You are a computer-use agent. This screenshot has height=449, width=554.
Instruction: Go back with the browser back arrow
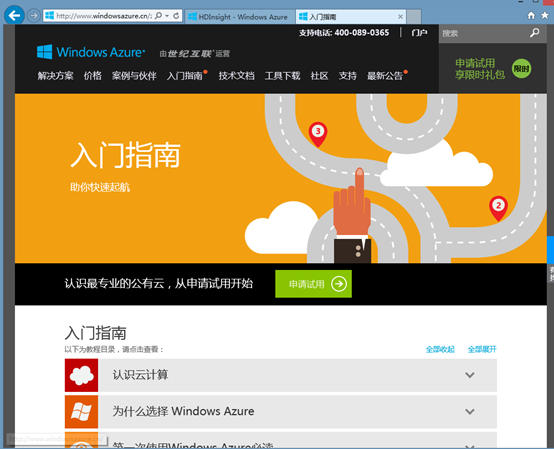(14, 16)
